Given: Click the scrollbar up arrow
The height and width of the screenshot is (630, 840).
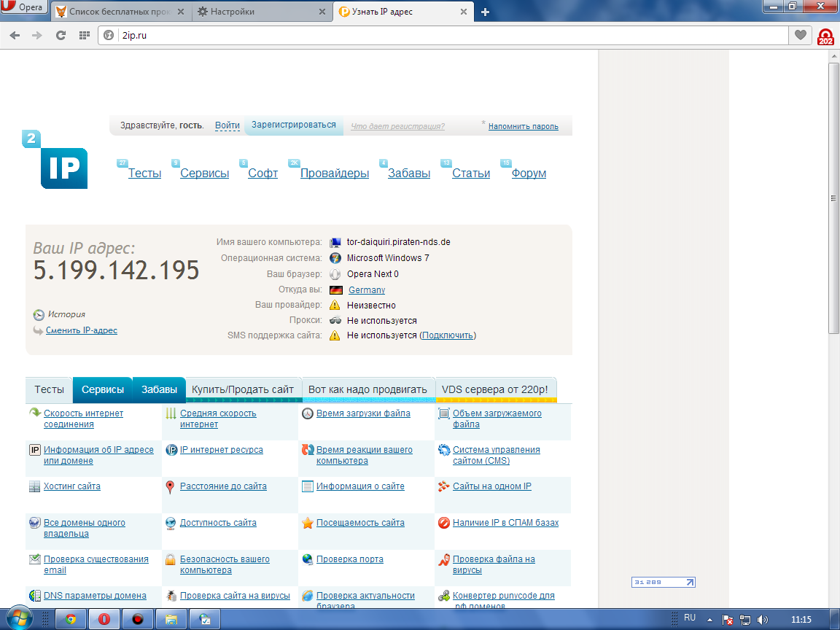Looking at the screenshot, I should click(x=833, y=55).
